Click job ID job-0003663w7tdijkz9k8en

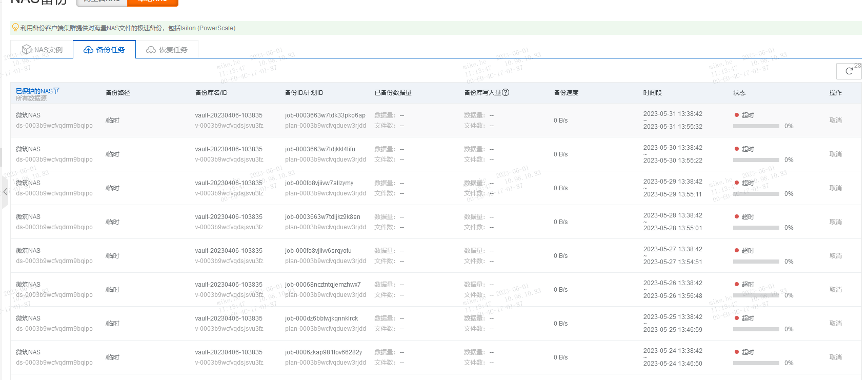tap(322, 217)
